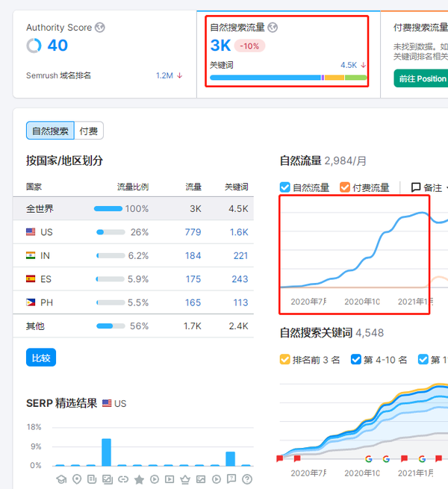The height and width of the screenshot is (489, 448).
Task: Click PH keywords value 113
Action: point(240,302)
